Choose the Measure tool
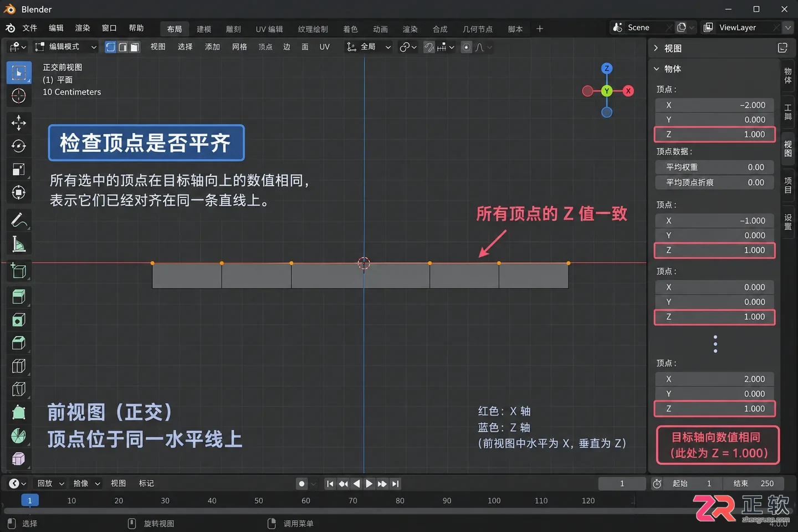 19,243
